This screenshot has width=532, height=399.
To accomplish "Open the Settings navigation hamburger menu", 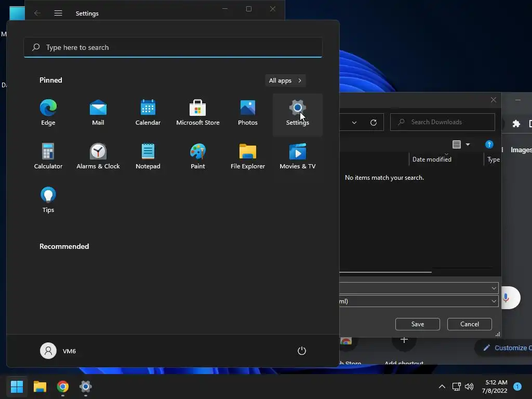I will [58, 13].
